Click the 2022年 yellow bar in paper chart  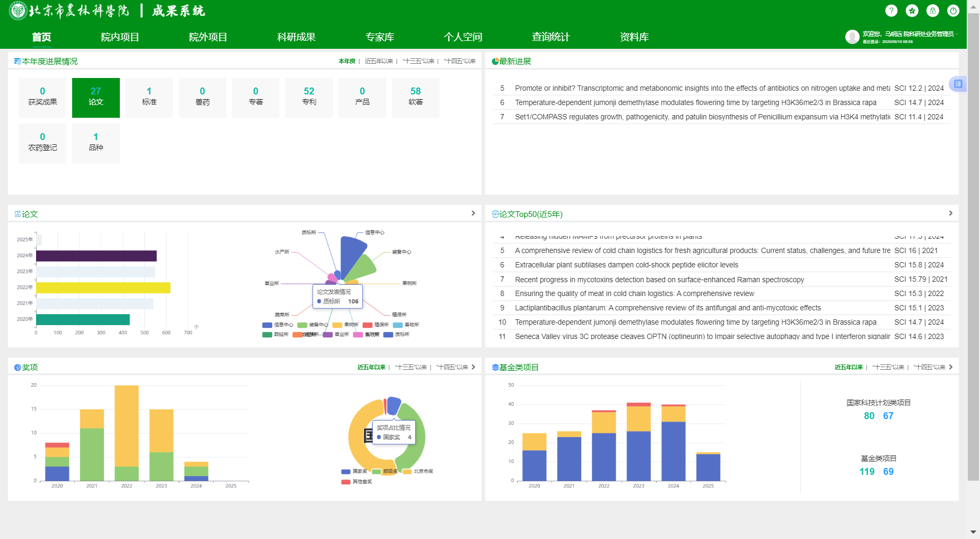tap(103, 288)
